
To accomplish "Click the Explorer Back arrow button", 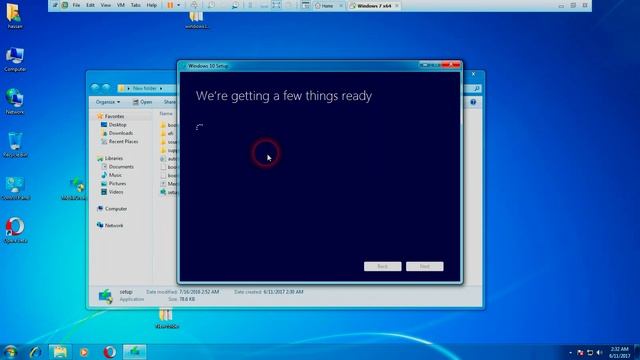I will coord(95,87).
